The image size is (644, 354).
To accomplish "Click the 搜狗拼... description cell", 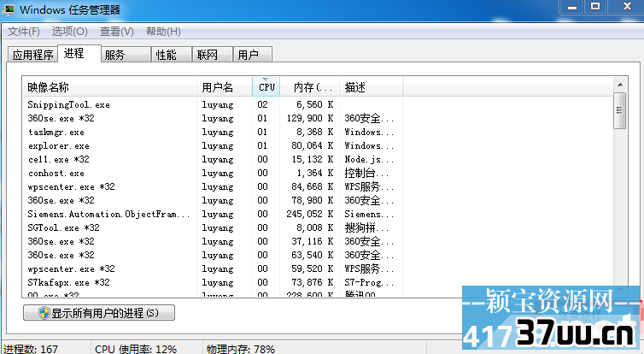I will 366,227.
